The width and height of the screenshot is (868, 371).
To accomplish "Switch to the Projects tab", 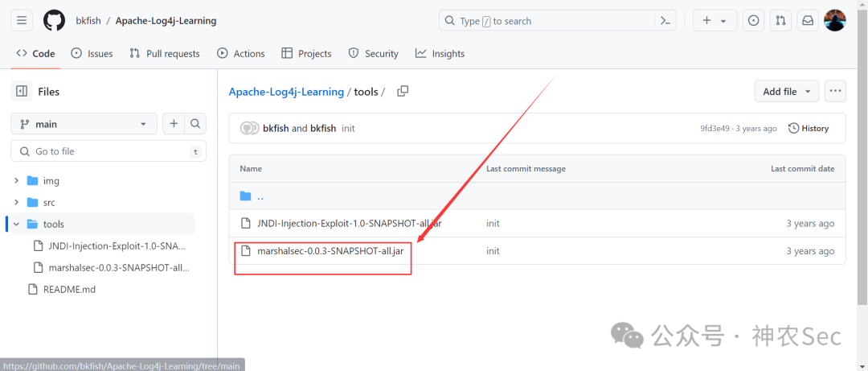I will pos(306,54).
